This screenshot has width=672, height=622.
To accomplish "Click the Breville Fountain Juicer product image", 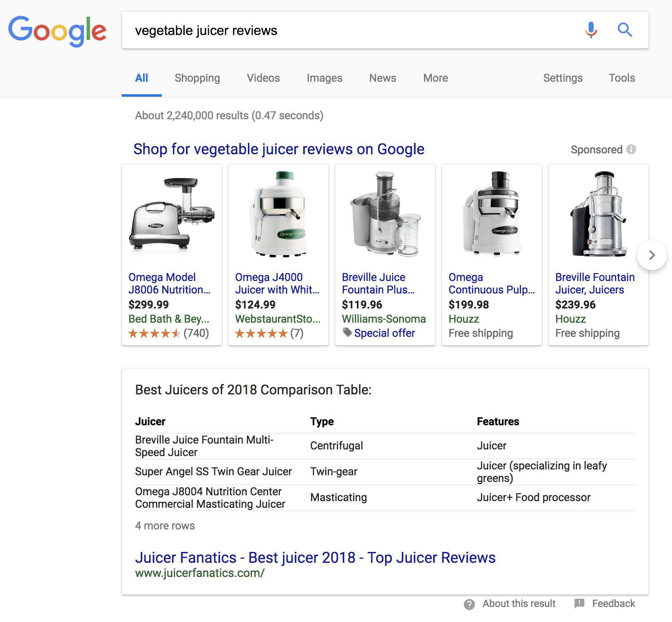I will pyautogui.click(x=598, y=214).
